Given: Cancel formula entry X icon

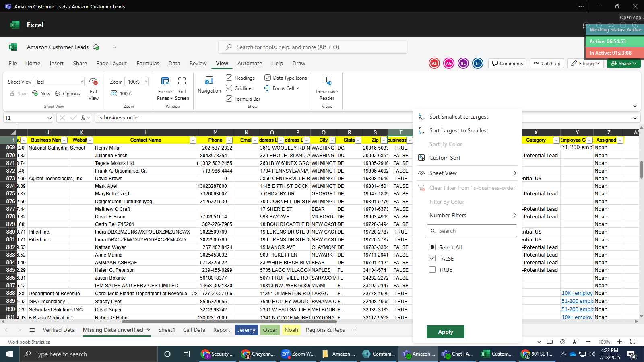Looking at the screenshot, I should tap(62, 118).
